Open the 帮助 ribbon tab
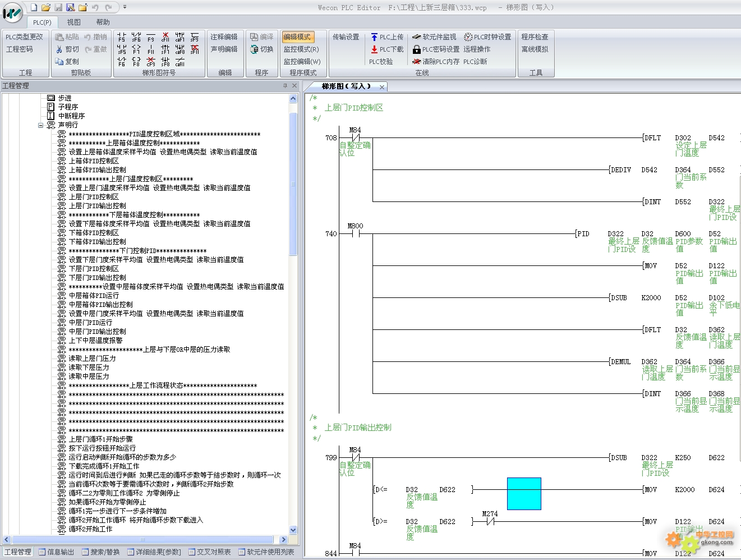The width and height of the screenshot is (741, 560). point(103,22)
